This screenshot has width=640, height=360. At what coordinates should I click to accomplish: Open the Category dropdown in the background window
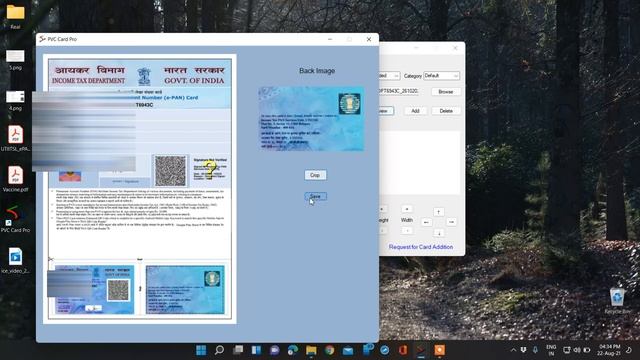441,76
